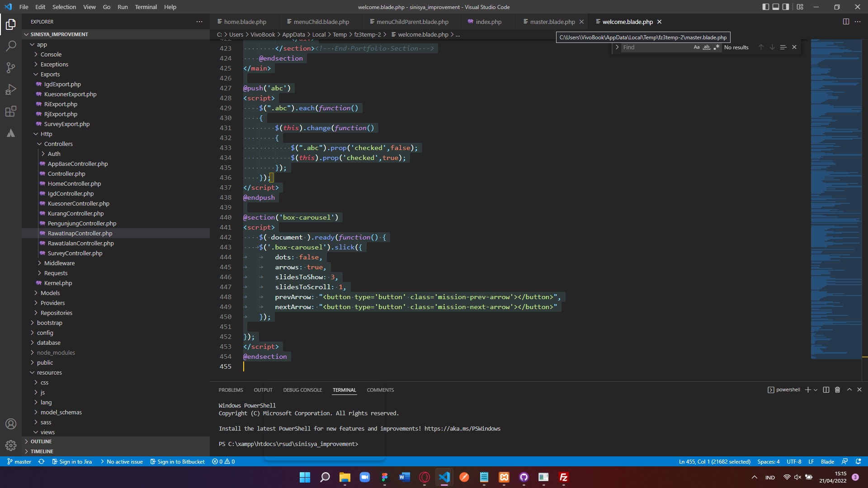Open XAMPP from the taskbar

(x=504, y=477)
